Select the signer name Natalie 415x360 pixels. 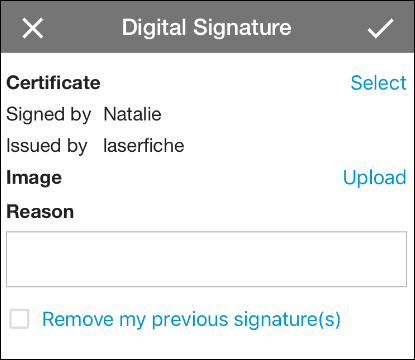[132, 114]
